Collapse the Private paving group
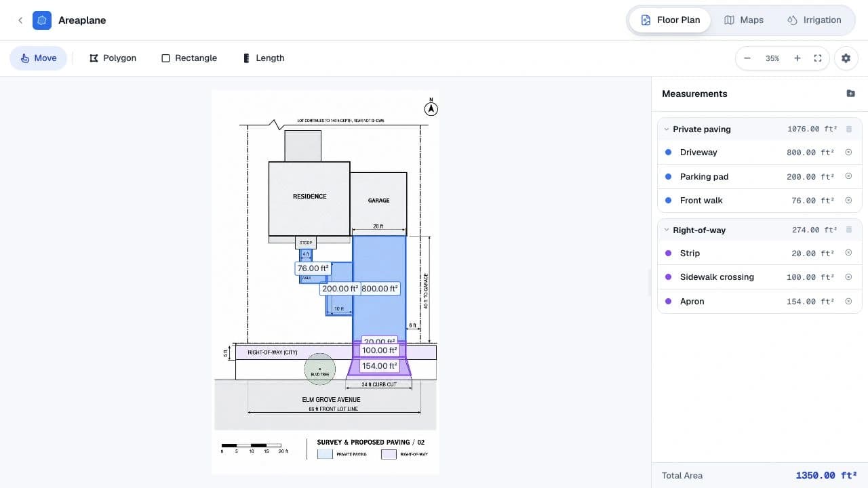The width and height of the screenshot is (868, 488). coord(667,129)
